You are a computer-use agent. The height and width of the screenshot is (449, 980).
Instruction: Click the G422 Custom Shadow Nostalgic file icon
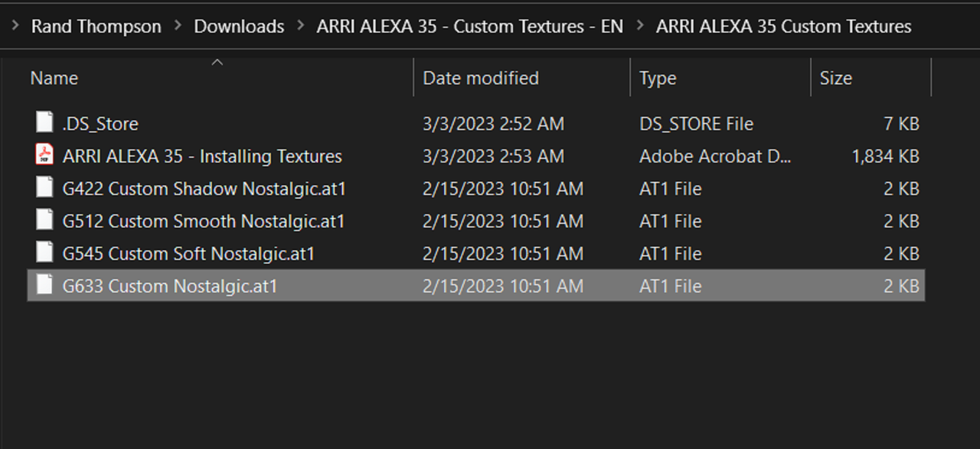click(x=44, y=188)
